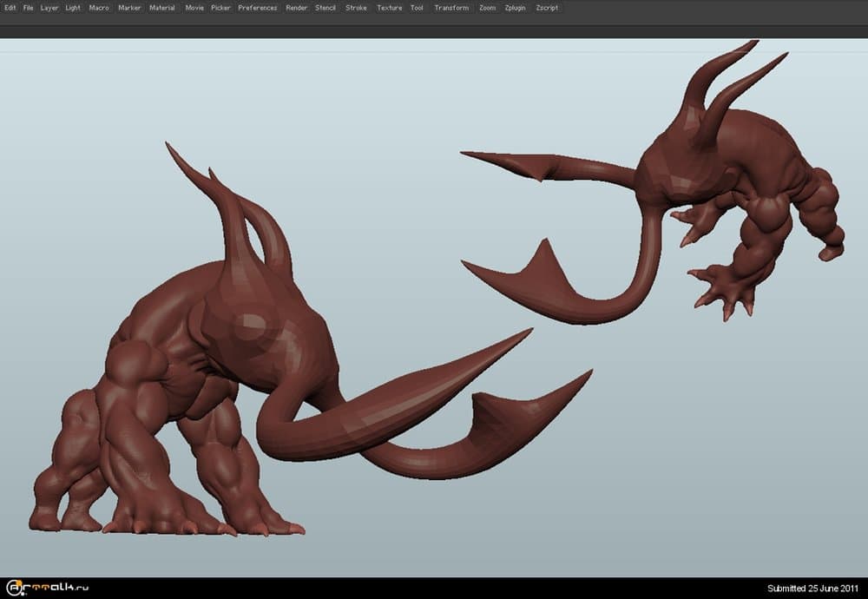Viewport: 868px width, 599px height.
Task: Open the File menu
Action: 29,8
